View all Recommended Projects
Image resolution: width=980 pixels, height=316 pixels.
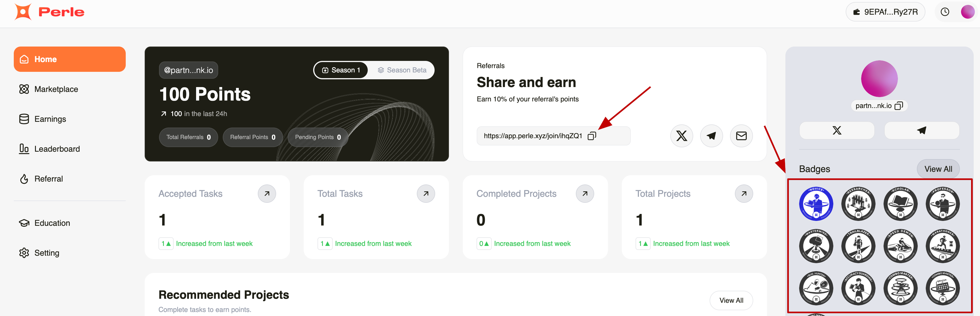pyautogui.click(x=731, y=300)
